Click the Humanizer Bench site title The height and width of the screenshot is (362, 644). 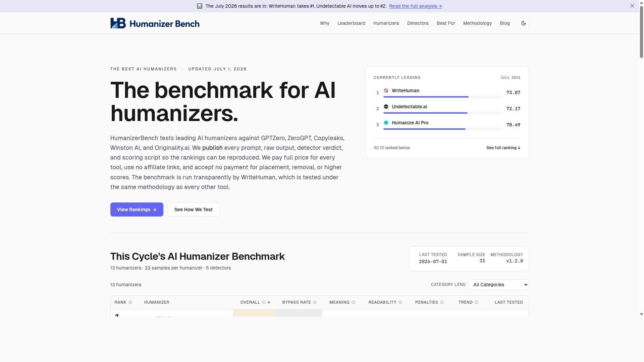[x=164, y=23]
